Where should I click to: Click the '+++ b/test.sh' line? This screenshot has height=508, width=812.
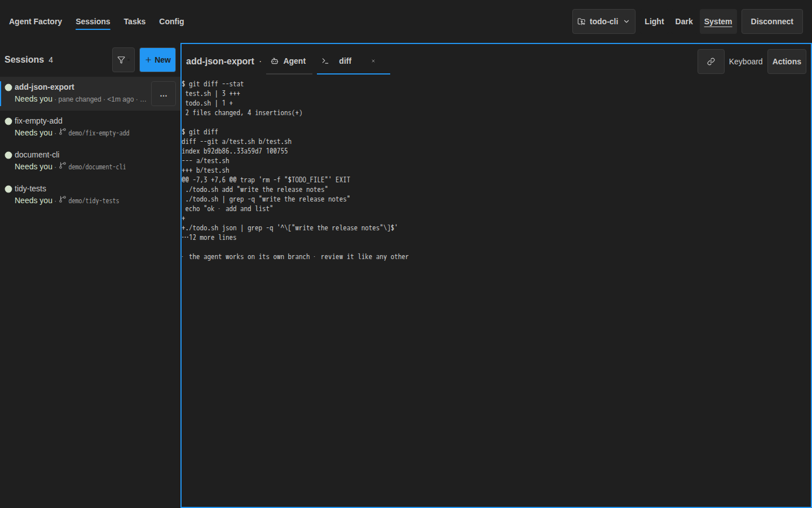point(206,170)
